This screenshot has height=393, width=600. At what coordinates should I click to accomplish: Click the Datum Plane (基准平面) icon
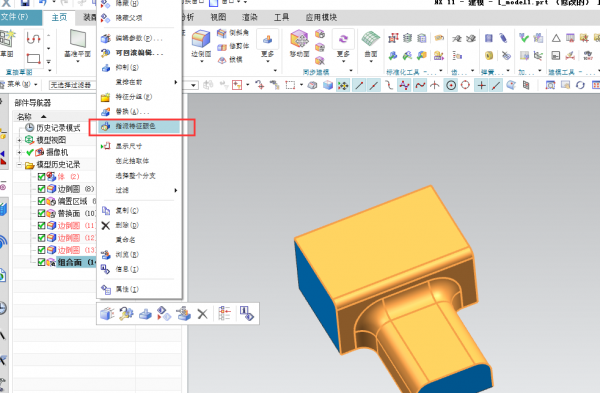coord(78,39)
